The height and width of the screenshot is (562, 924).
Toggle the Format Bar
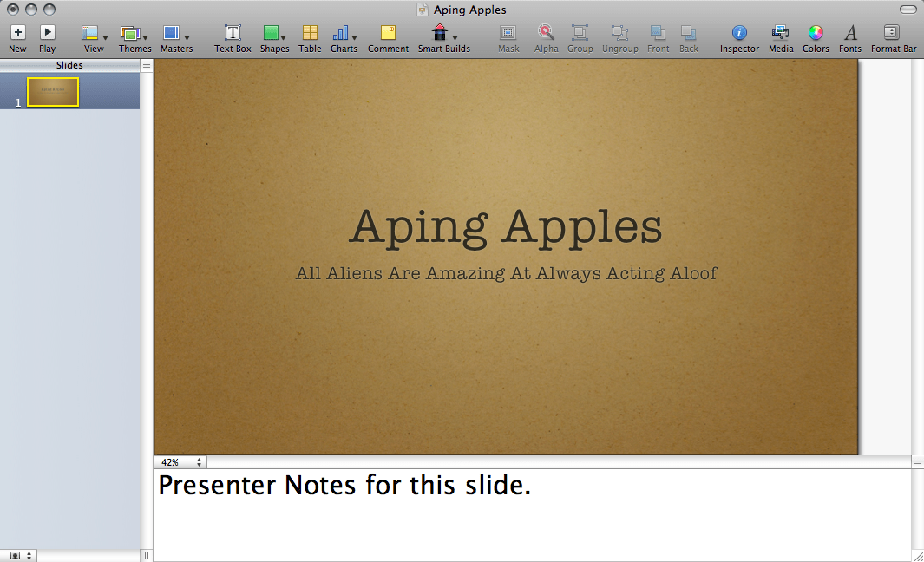[x=892, y=33]
